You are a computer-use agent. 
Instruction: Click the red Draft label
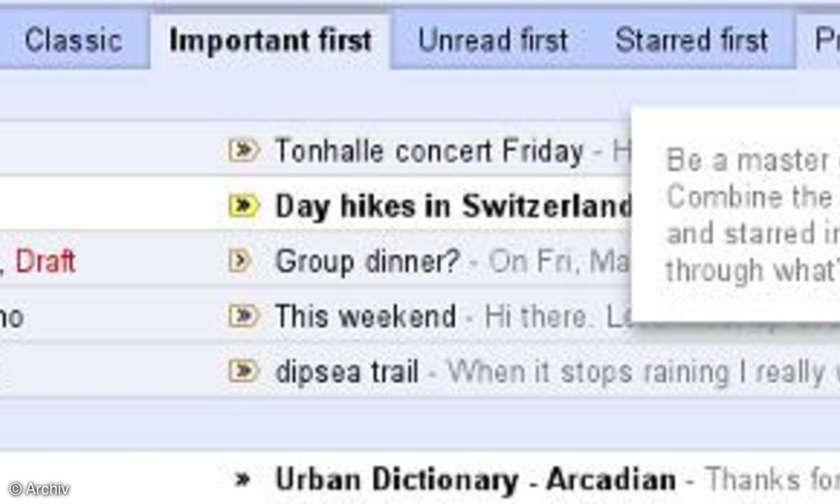[x=45, y=262]
